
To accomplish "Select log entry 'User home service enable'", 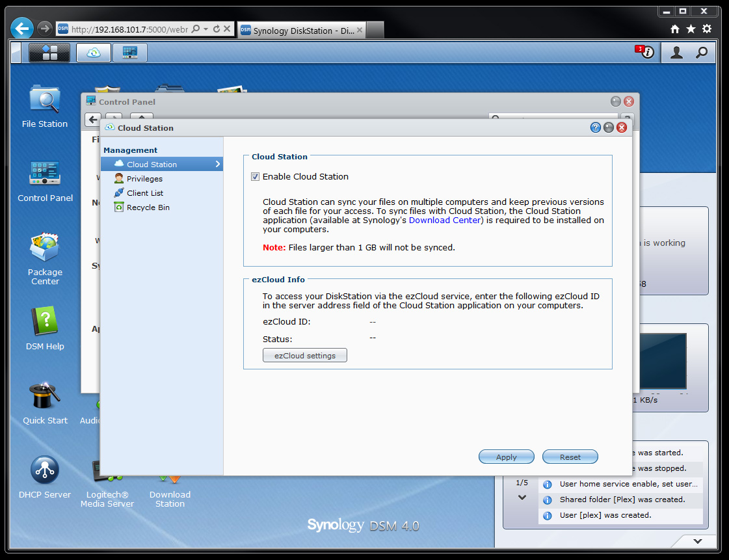I will (620, 484).
